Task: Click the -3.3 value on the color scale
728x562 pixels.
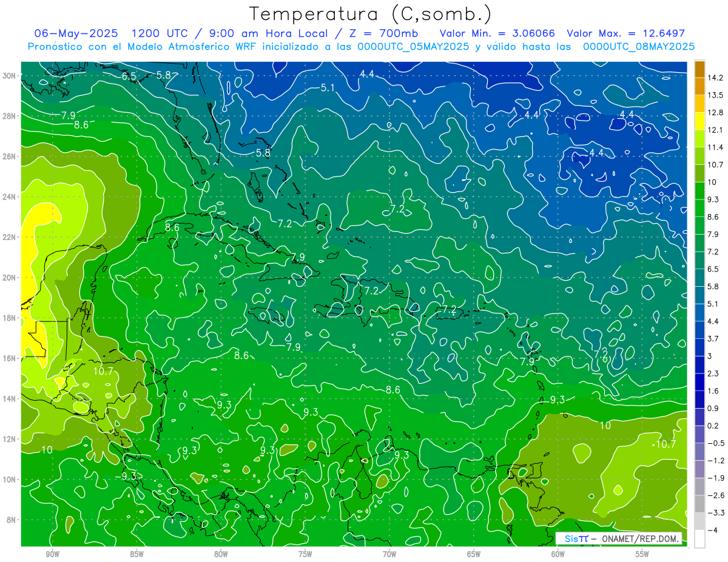Action: coord(715,513)
